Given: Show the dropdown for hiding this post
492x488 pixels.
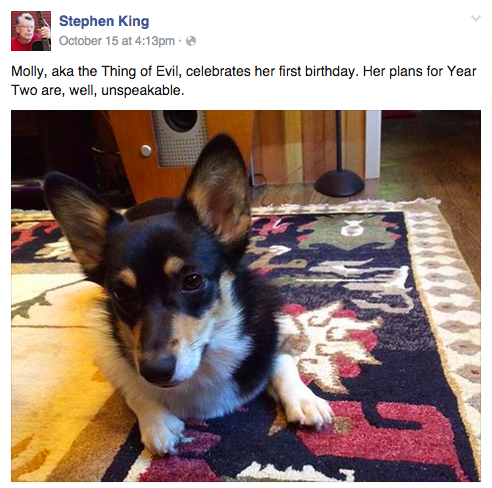Looking at the screenshot, I should click(x=476, y=18).
